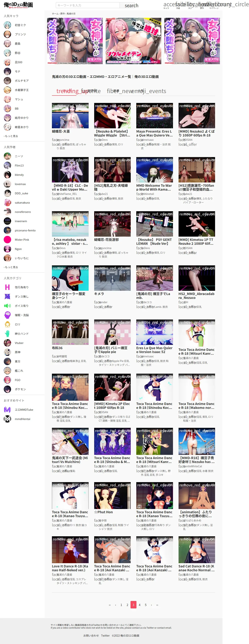
Task: Open author blendy avatar
Action: pos(7,175)
